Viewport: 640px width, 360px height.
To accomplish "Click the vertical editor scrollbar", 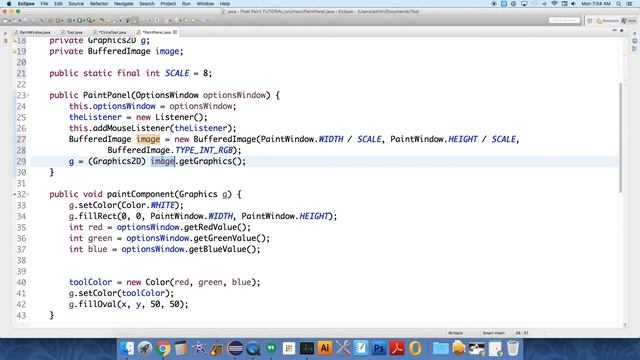I will [621, 137].
